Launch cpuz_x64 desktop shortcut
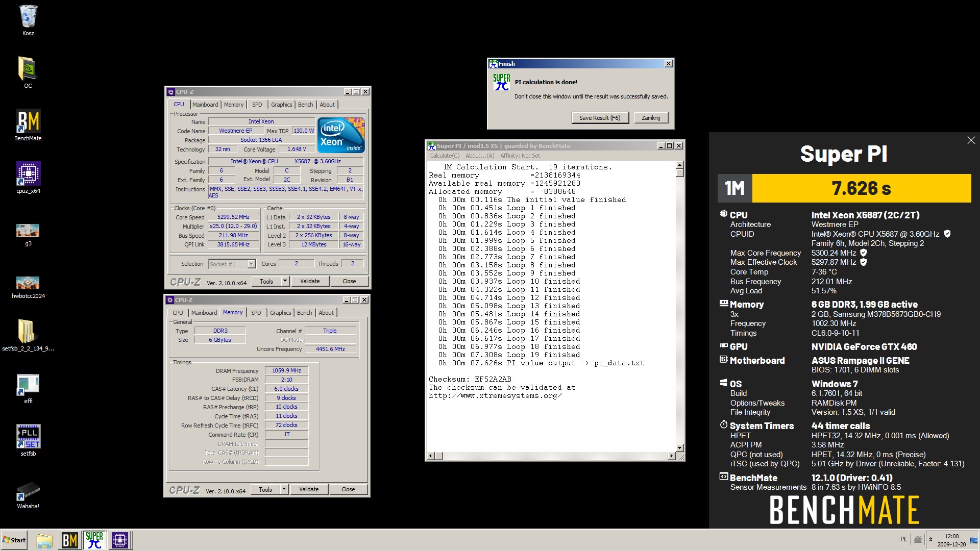Screen dimensions: 980x551 coord(28,178)
